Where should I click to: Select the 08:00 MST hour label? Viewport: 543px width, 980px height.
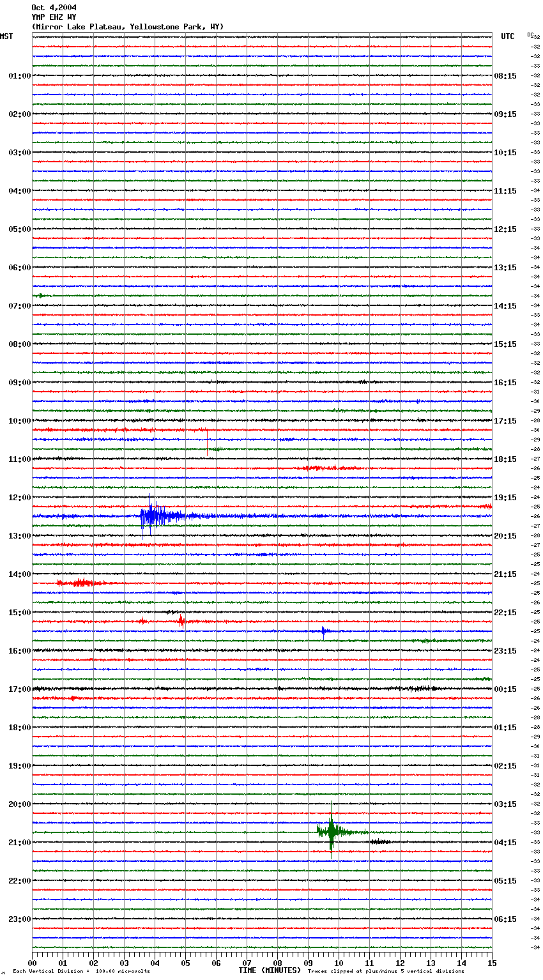pos(20,344)
